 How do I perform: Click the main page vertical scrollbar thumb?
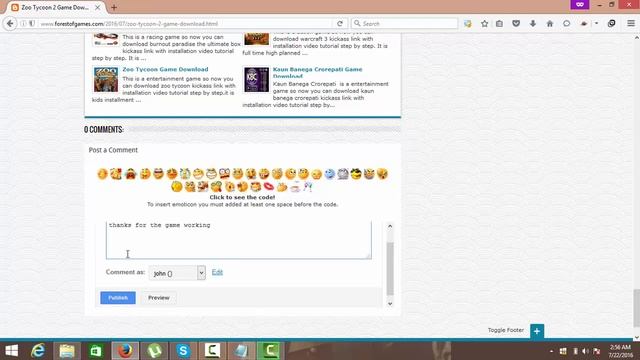637,308
